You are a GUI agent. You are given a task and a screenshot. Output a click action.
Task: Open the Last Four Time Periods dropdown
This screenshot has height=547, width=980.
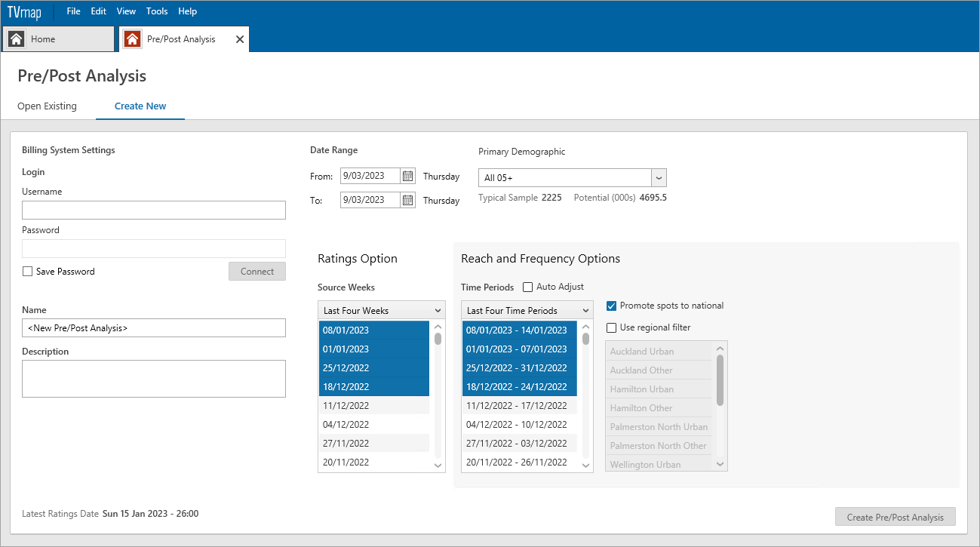coord(527,310)
